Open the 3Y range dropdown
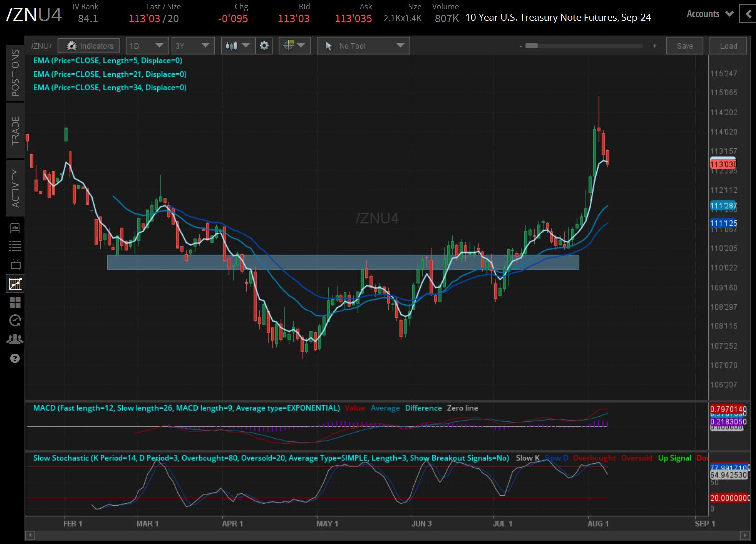756x544 pixels. coord(193,46)
